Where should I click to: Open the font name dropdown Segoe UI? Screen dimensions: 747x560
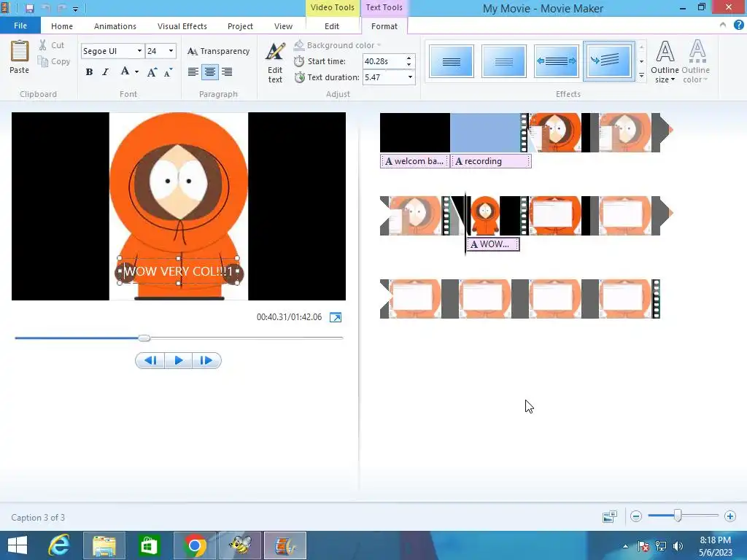[x=139, y=51]
